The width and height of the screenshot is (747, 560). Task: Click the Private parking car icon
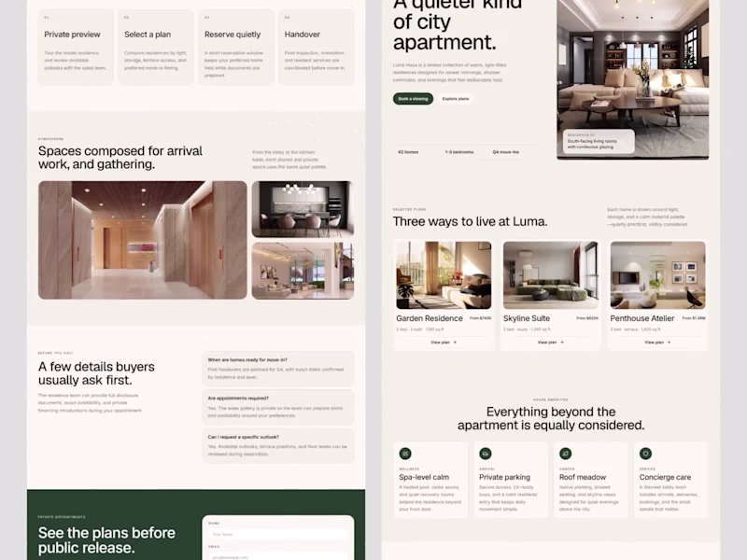coord(485,454)
